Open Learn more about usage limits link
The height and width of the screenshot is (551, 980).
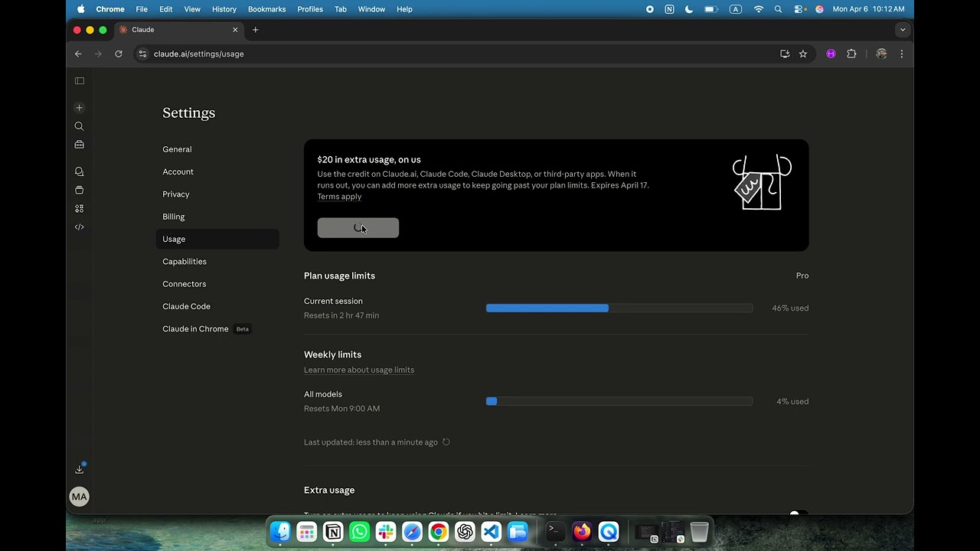(359, 370)
